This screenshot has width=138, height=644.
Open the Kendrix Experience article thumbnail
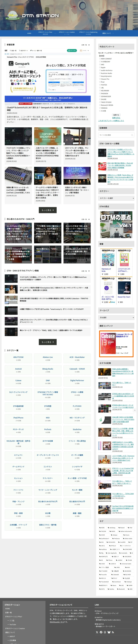48,136
